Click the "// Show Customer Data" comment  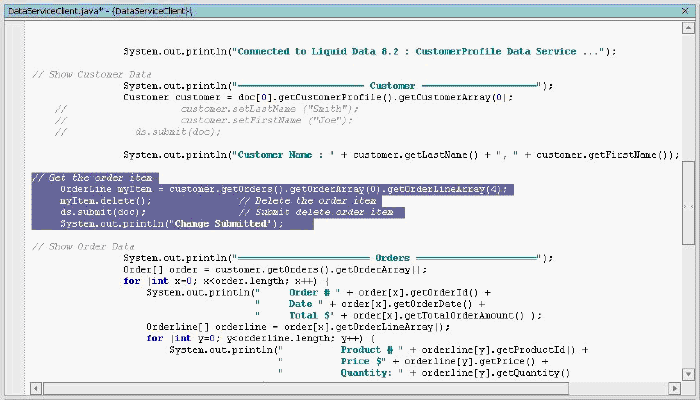(x=92, y=74)
